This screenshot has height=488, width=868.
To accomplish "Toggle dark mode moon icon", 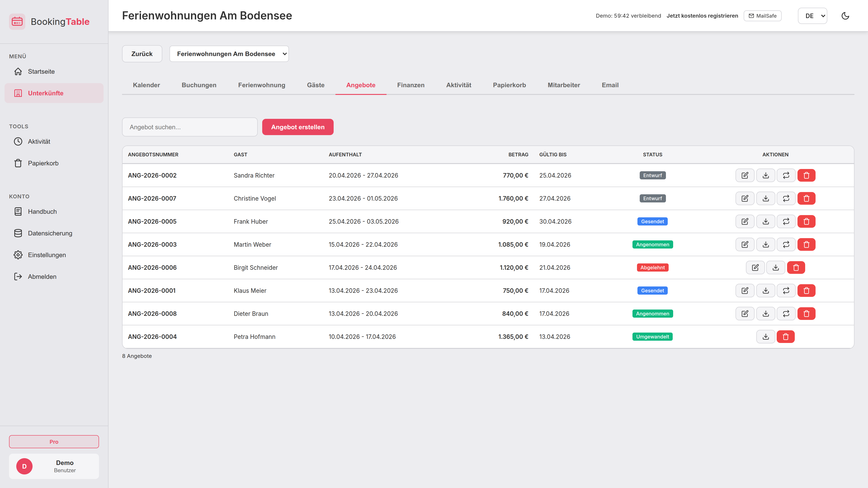I will (x=845, y=16).
